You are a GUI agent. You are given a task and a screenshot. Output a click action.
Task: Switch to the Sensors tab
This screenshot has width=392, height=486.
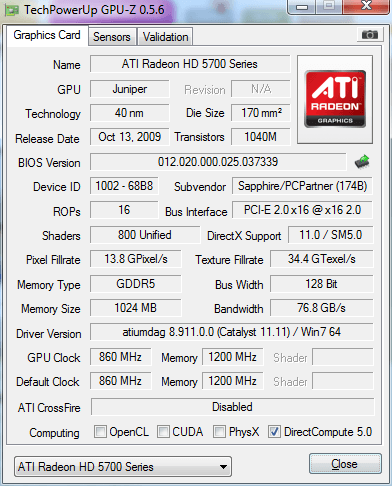(x=112, y=37)
